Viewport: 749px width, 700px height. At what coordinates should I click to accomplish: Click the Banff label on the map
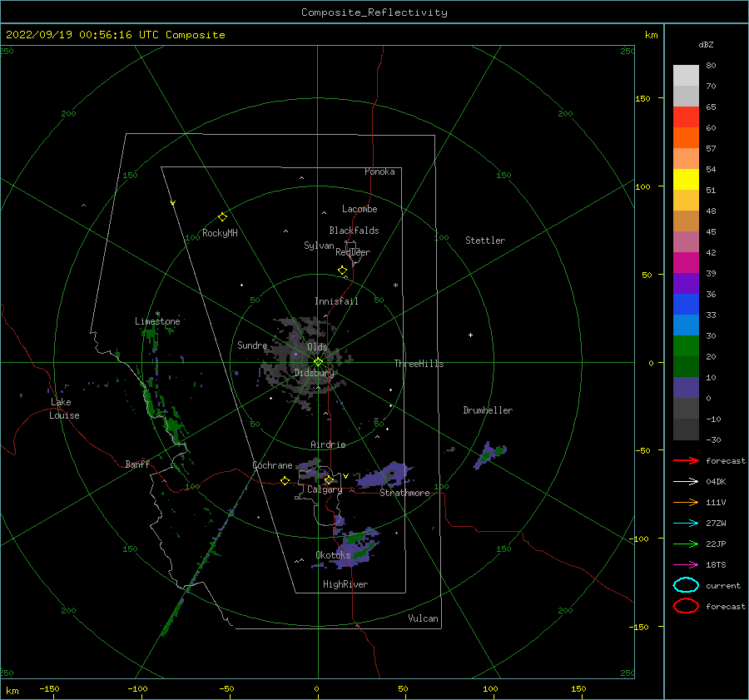click(x=137, y=464)
